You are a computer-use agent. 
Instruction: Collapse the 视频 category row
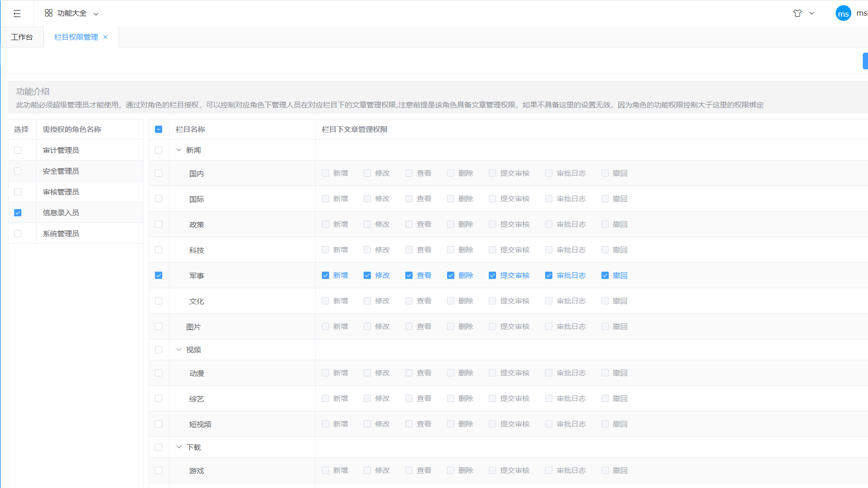coord(179,350)
